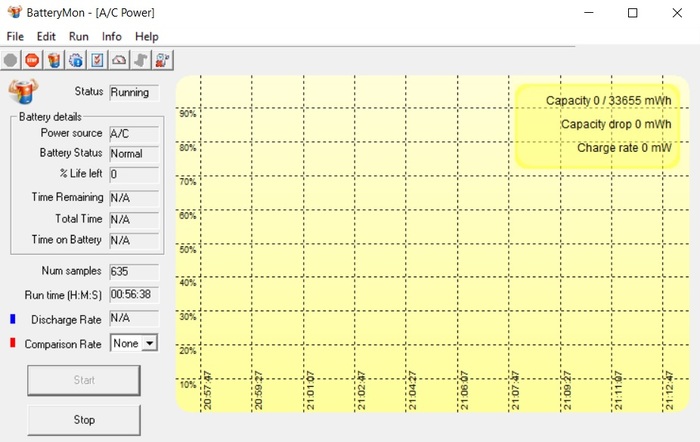Click the checklist toolbar icon
The height and width of the screenshot is (442, 700).
click(x=98, y=60)
